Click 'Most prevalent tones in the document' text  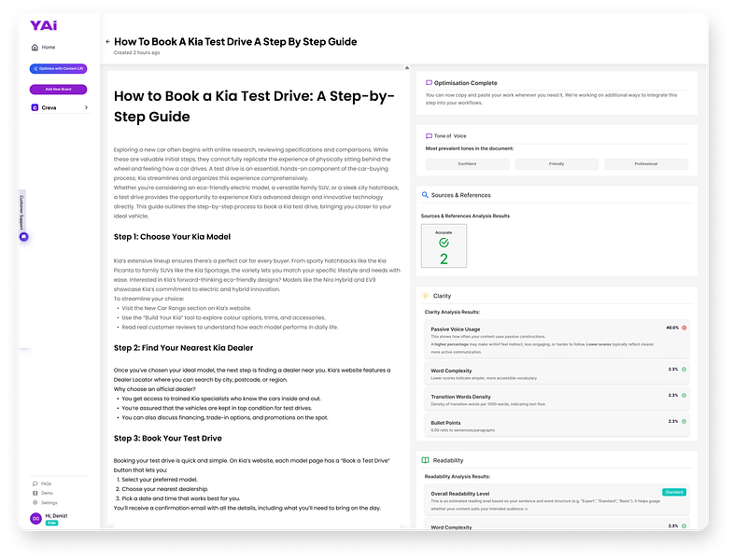point(470,148)
